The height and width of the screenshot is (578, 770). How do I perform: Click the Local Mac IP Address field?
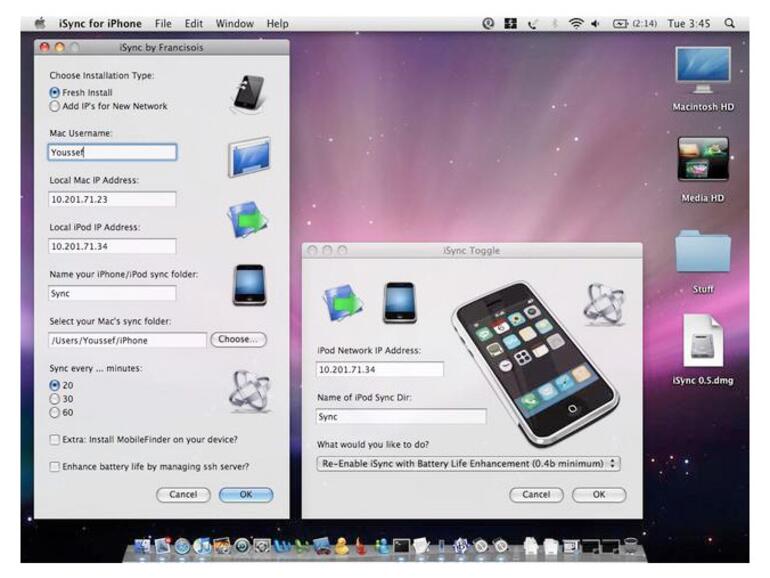pos(112,199)
